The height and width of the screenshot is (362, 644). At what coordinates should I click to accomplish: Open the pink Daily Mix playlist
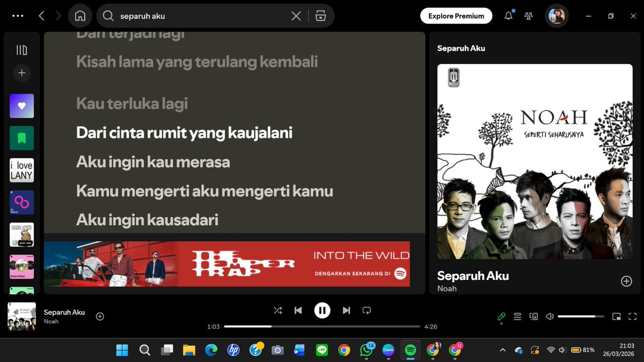[21, 267]
